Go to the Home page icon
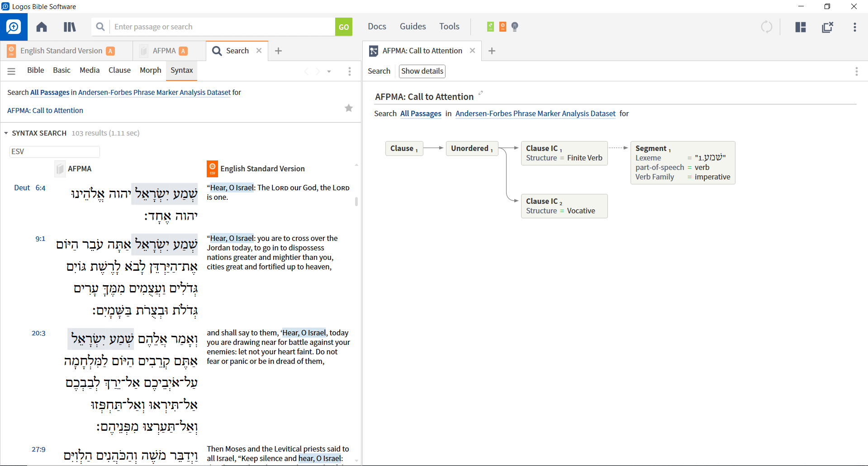 coord(42,27)
